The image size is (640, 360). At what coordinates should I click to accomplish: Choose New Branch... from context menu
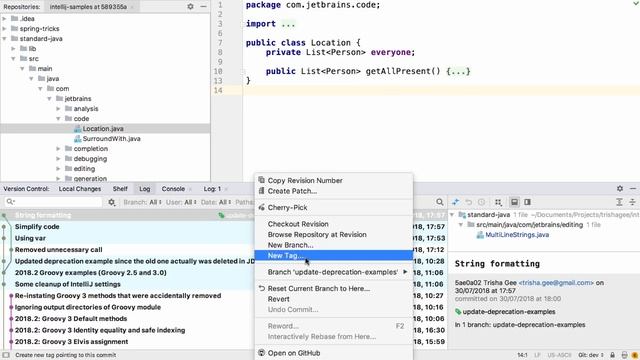pos(333,245)
